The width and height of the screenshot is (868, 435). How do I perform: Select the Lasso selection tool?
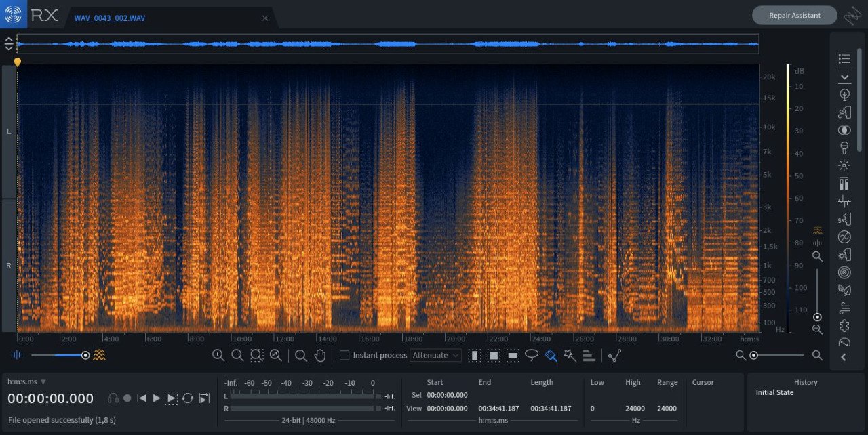pyautogui.click(x=532, y=355)
